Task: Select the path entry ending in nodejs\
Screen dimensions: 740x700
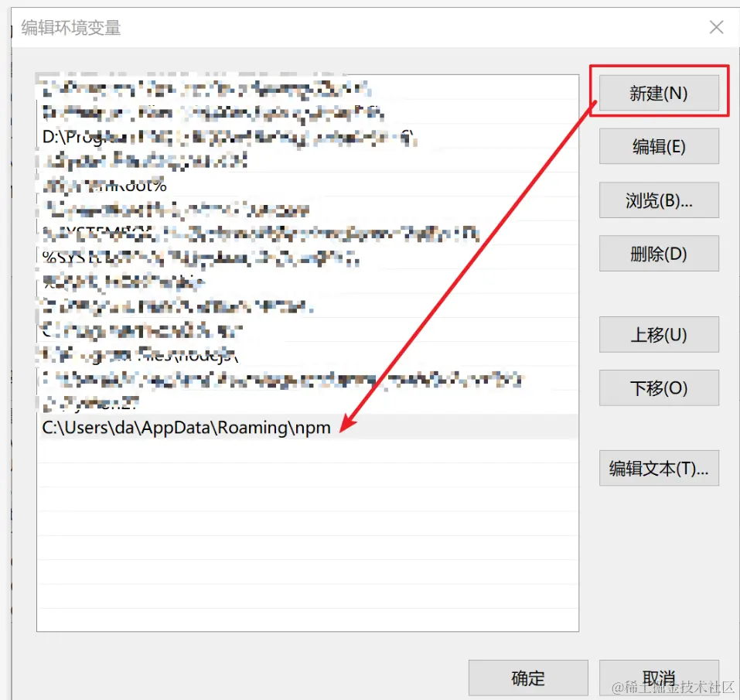Action: [x=308, y=354]
